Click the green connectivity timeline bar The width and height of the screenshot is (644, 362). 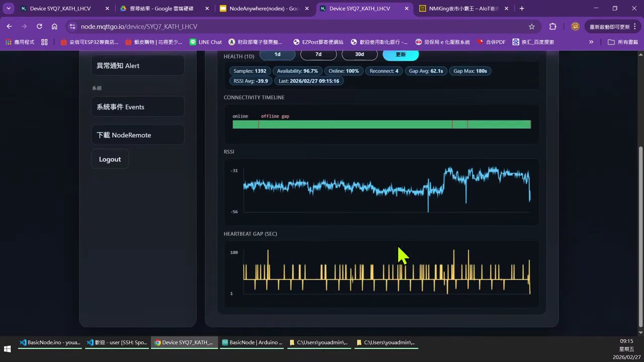click(381, 124)
